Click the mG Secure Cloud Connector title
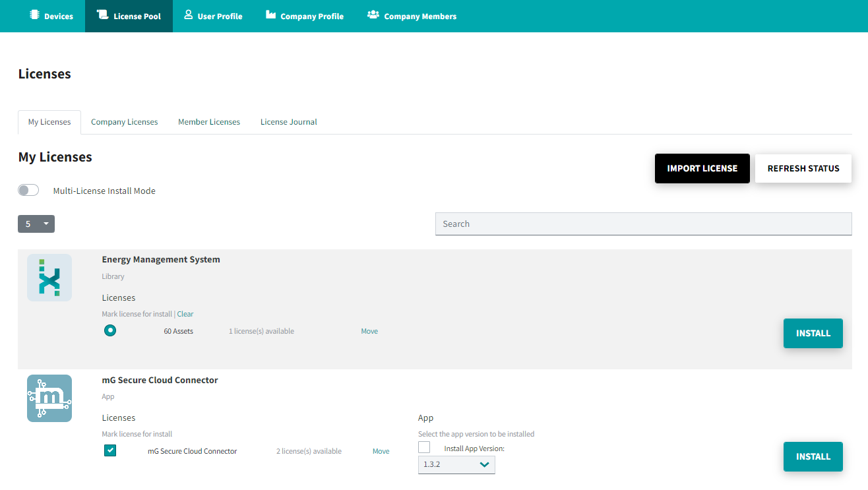 coord(160,380)
